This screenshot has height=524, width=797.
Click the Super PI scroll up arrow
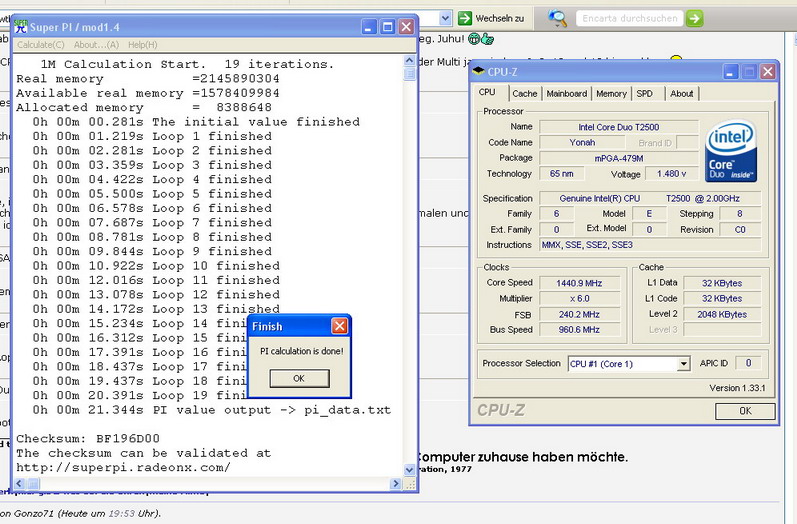coord(409,60)
